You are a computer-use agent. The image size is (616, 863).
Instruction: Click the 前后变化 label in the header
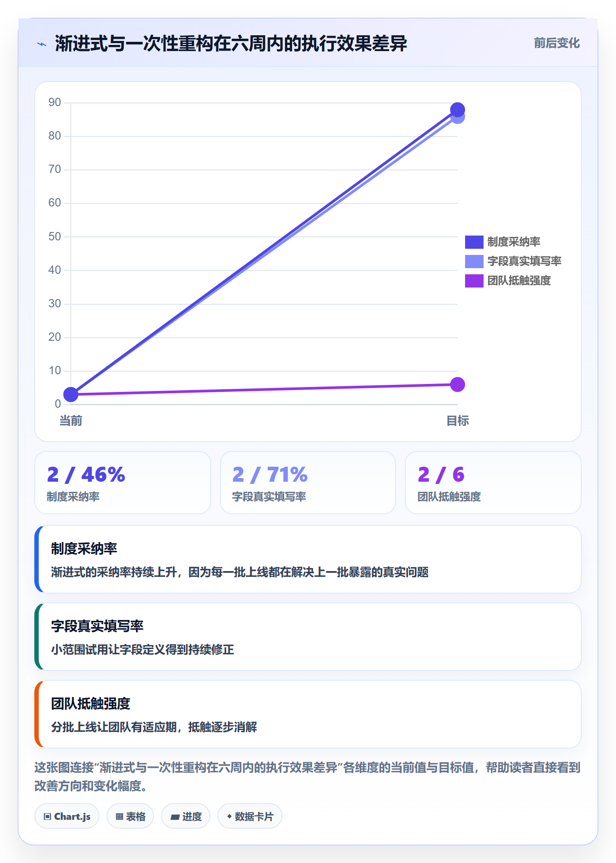tap(557, 43)
